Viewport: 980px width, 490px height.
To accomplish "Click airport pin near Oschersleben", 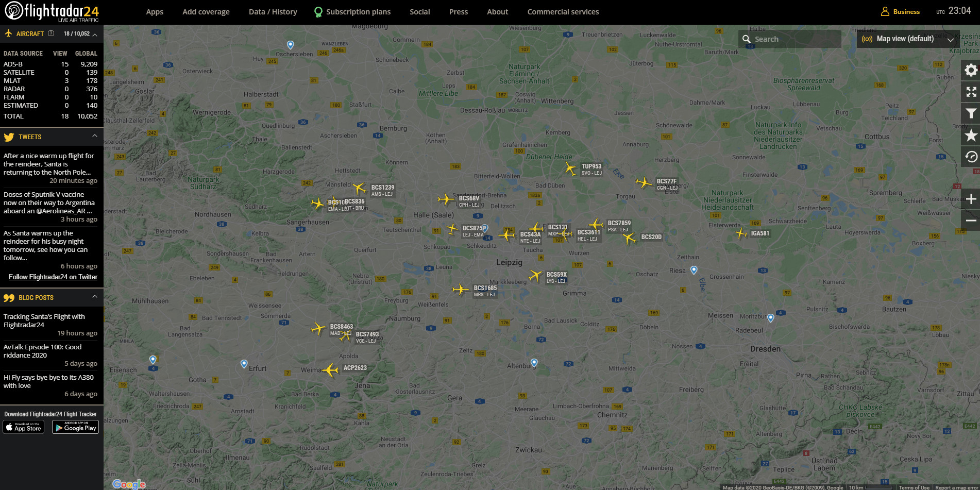I will coord(291,45).
